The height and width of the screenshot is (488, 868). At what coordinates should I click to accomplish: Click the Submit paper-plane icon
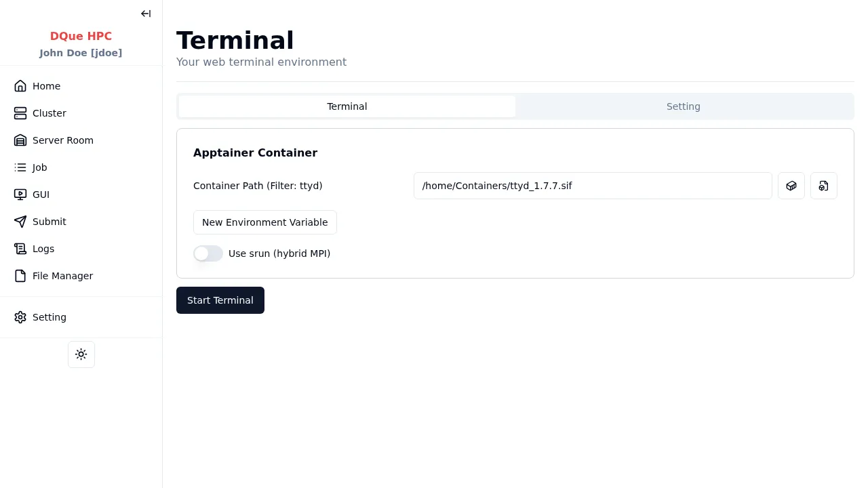tap(20, 222)
